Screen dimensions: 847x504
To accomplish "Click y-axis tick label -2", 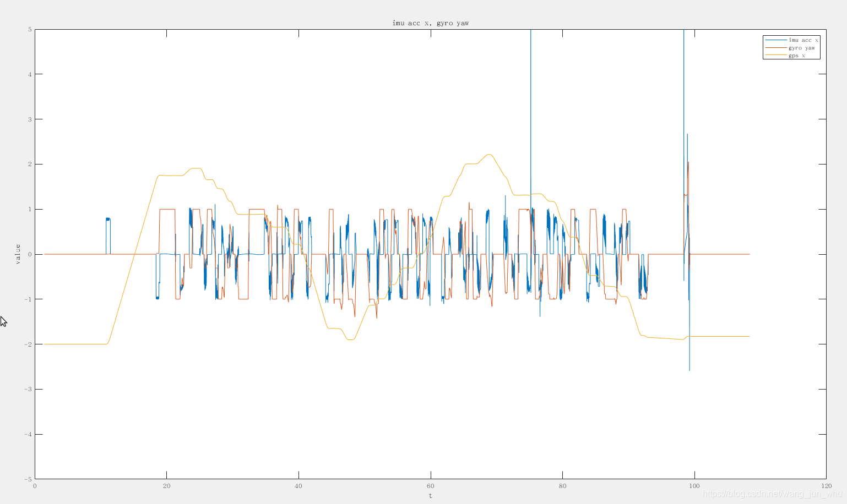I will pos(28,344).
